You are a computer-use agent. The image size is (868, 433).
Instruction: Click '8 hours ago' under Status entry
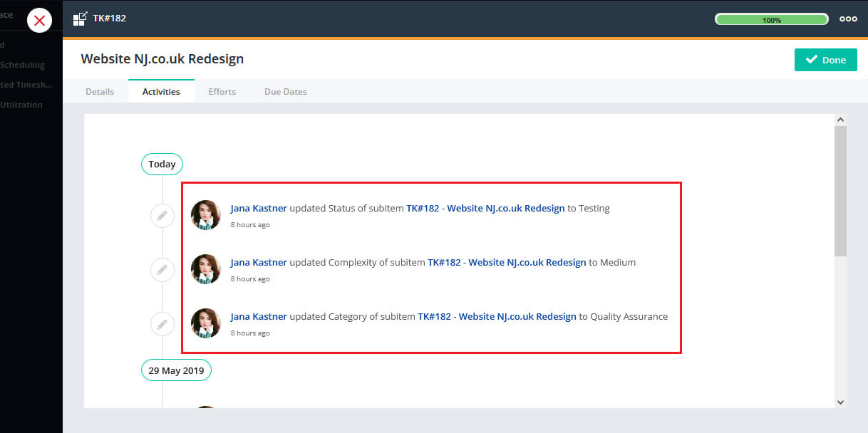click(250, 225)
